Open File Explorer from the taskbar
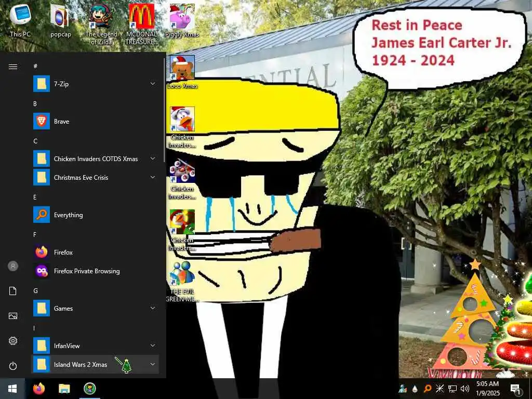 [x=64, y=389]
